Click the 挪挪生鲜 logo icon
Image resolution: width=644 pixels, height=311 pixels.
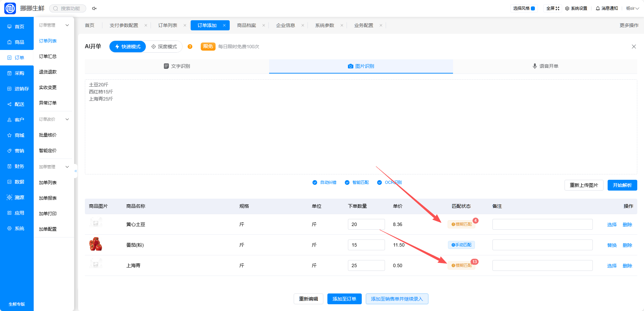pos(10,8)
